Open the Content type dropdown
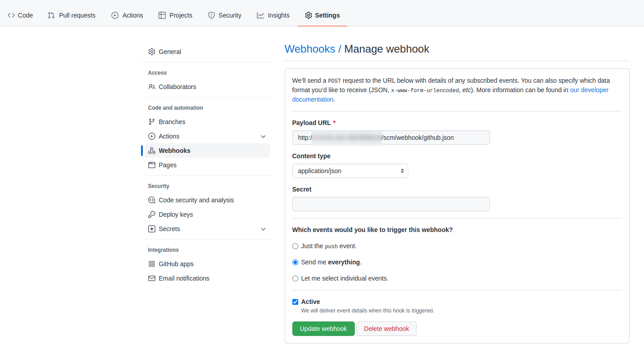Screen dimensions: 644x348 350,171
